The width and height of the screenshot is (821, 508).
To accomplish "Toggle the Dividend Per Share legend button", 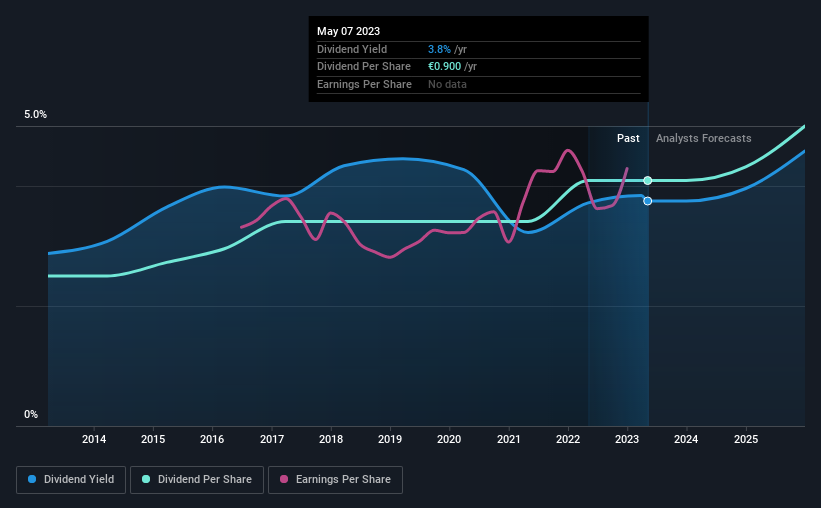I will tap(197, 480).
